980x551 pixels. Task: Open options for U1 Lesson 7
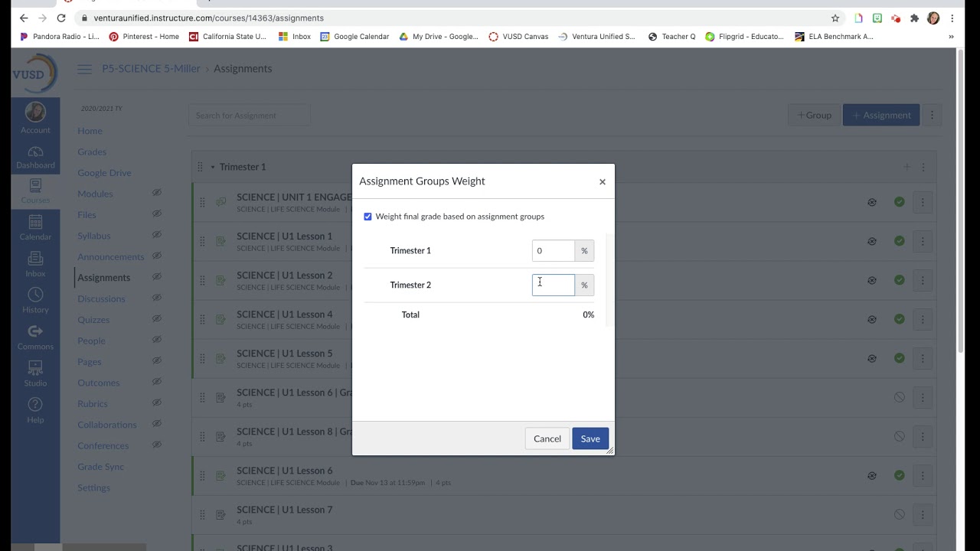tap(923, 515)
